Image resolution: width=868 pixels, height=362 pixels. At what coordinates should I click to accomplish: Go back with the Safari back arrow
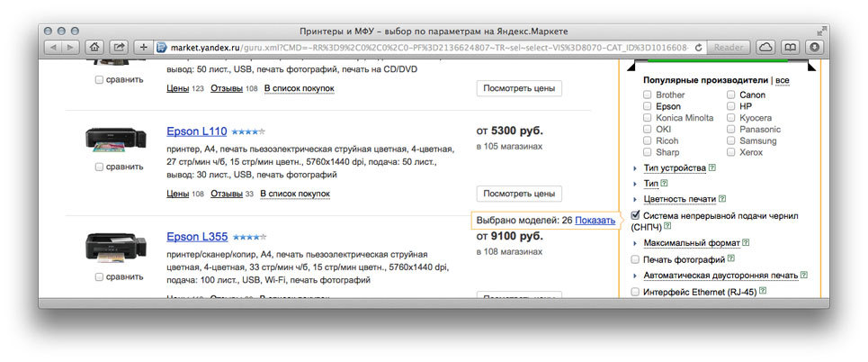(52, 47)
